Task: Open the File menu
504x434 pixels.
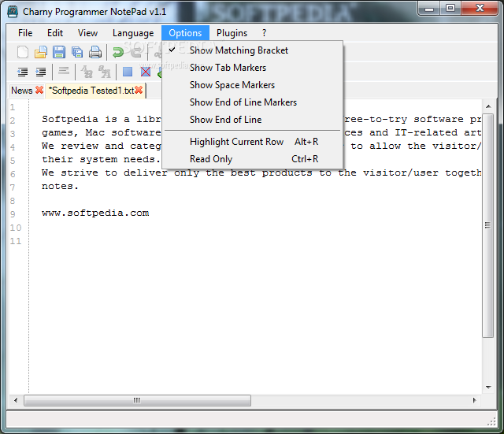Action: coord(25,33)
